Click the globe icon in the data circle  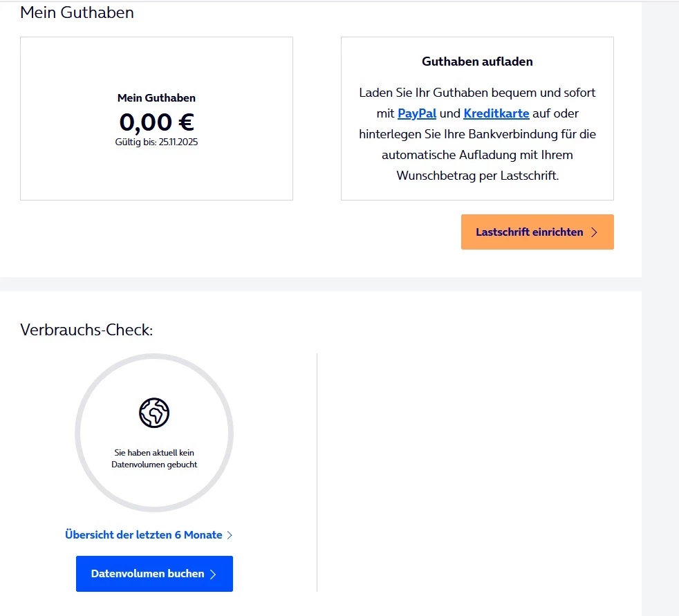(x=154, y=413)
